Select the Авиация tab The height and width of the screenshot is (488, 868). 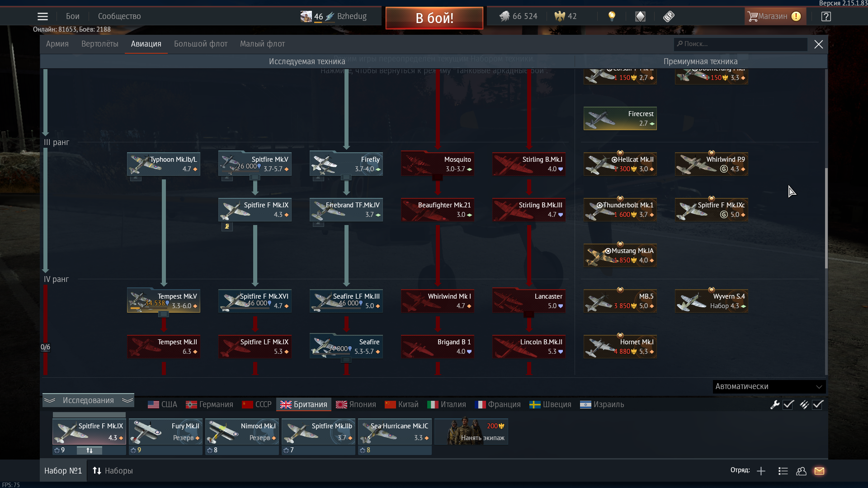click(x=146, y=44)
